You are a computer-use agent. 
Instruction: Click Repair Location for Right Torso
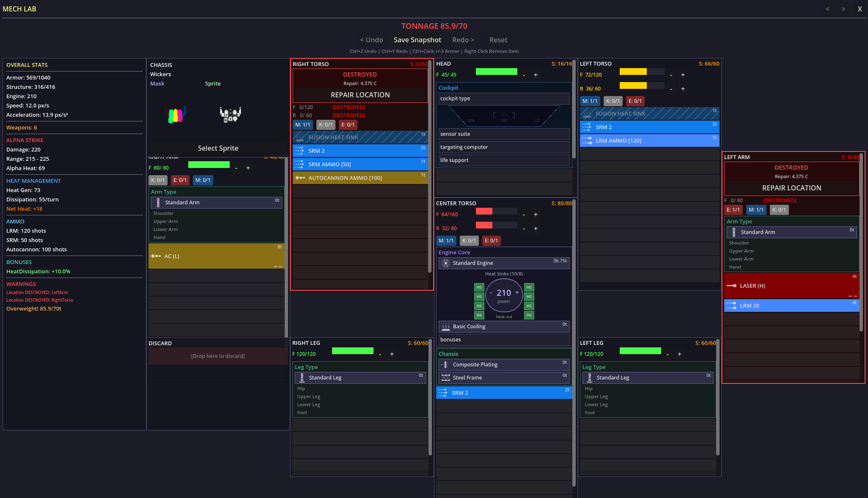click(x=360, y=95)
